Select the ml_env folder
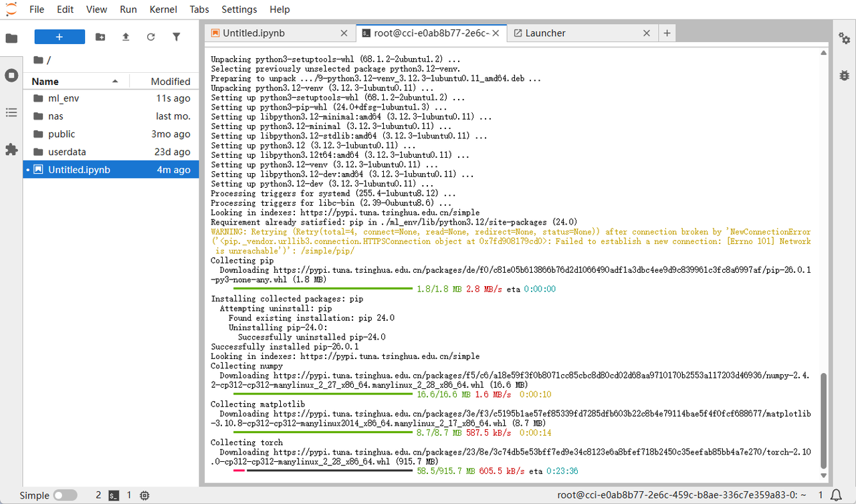This screenshot has height=504, width=856. tap(111, 98)
